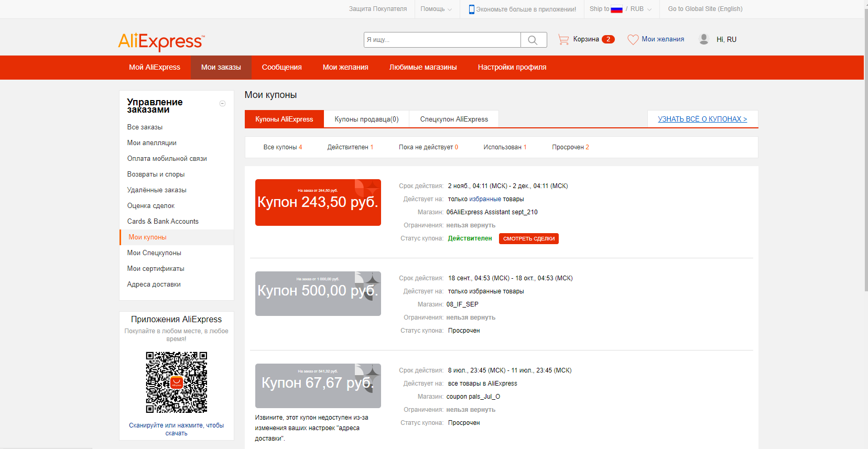Click the search input field
The image size is (868, 449).
click(x=442, y=40)
